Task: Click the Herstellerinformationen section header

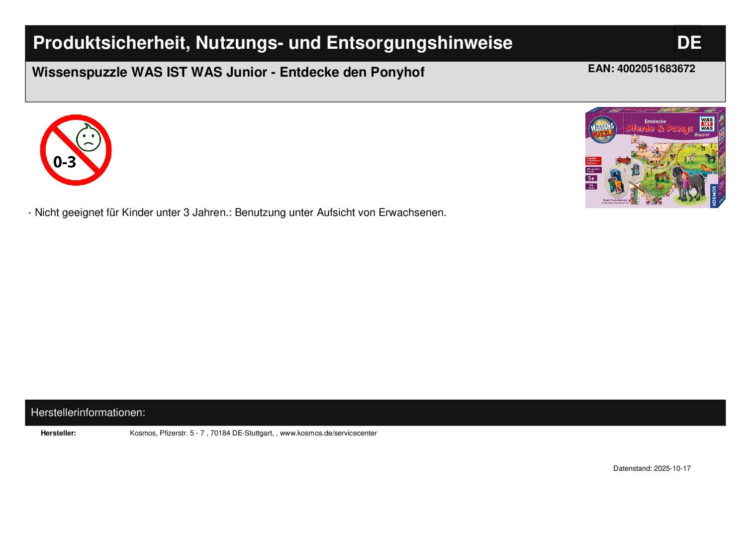Action: pyautogui.click(x=88, y=413)
